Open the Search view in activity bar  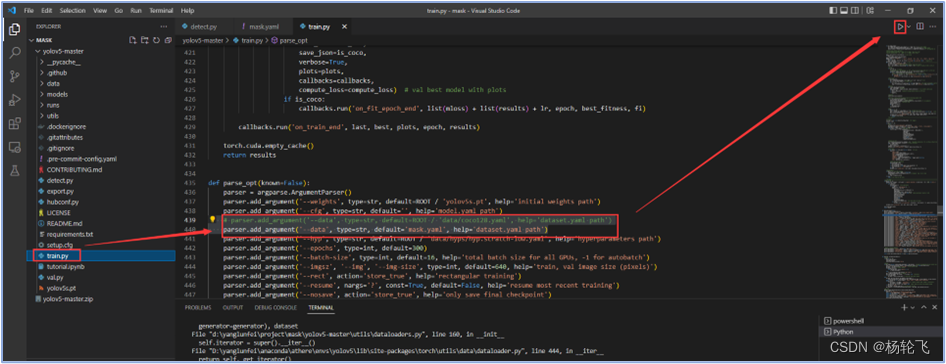tap(14, 53)
